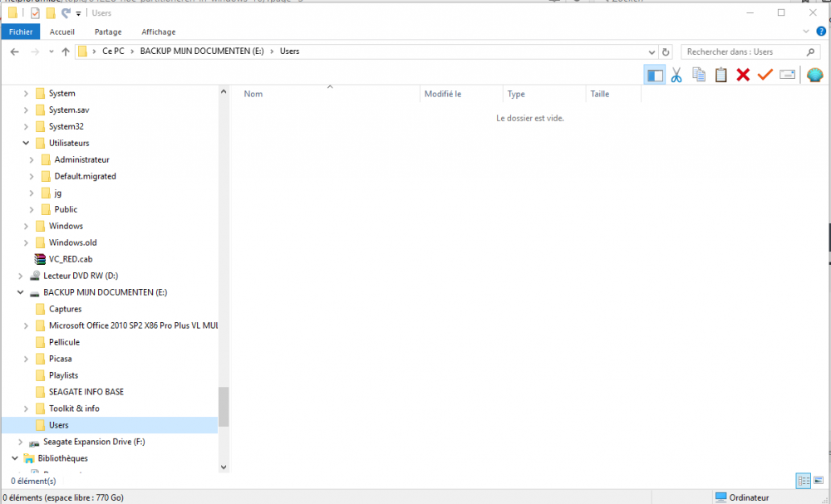Click the red X Delete icon
The image size is (831, 504).
(x=743, y=75)
